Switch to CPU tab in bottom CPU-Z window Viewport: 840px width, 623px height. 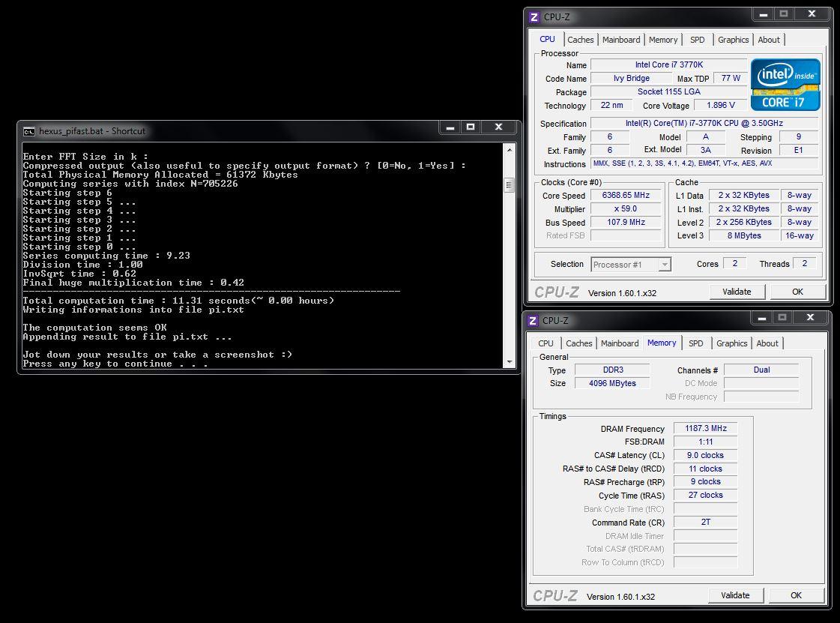click(x=546, y=343)
